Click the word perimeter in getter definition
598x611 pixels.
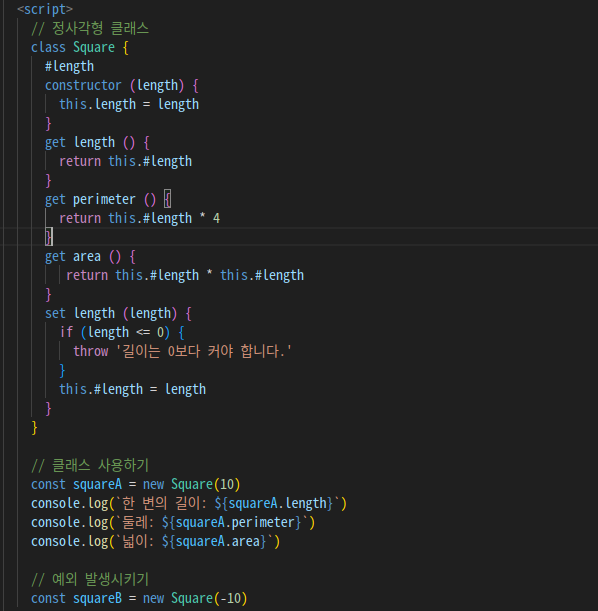coord(104,200)
